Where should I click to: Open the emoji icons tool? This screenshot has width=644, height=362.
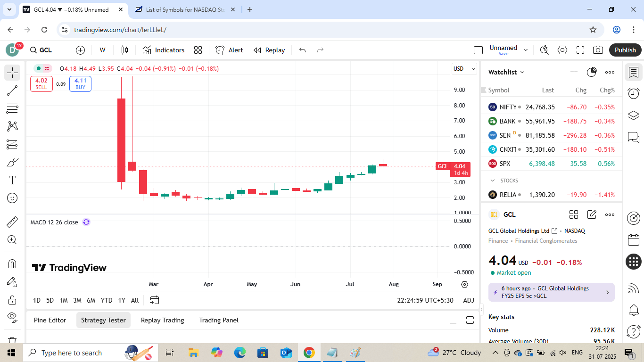[x=12, y=198]
